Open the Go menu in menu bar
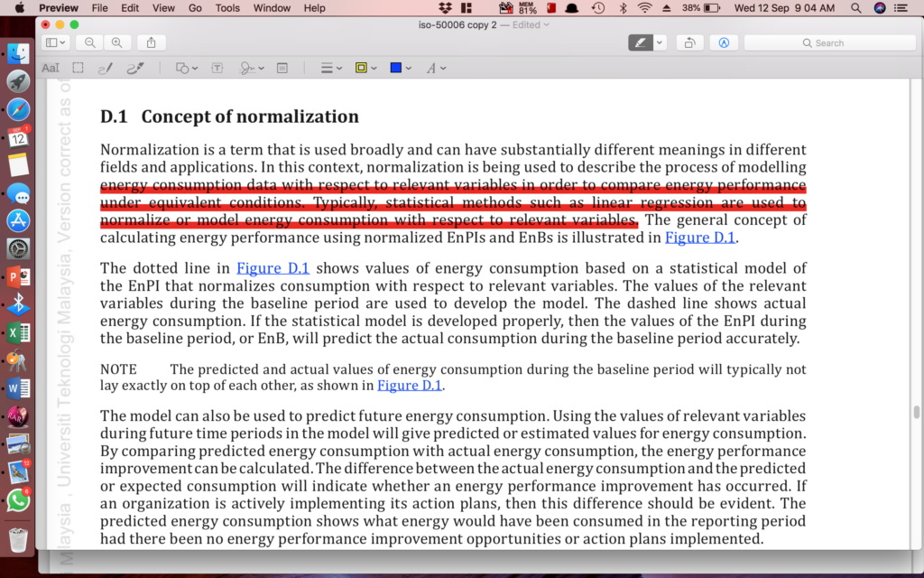The height and width of the screenshot is (578, 924). (195, 8)
